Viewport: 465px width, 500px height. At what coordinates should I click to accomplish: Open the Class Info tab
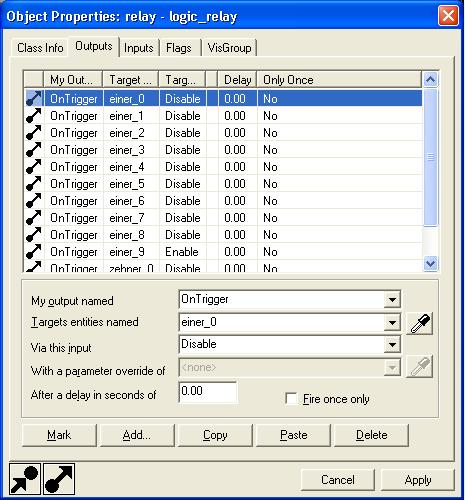point(40,48)
